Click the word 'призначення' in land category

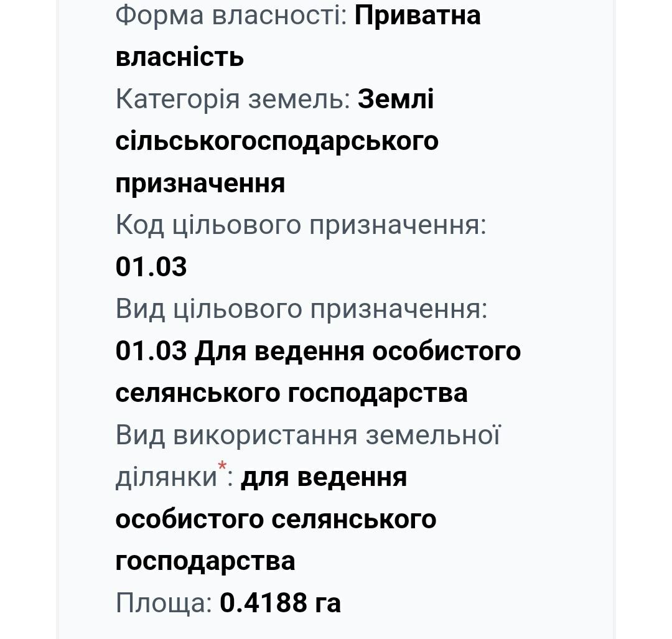coord(200,184)
